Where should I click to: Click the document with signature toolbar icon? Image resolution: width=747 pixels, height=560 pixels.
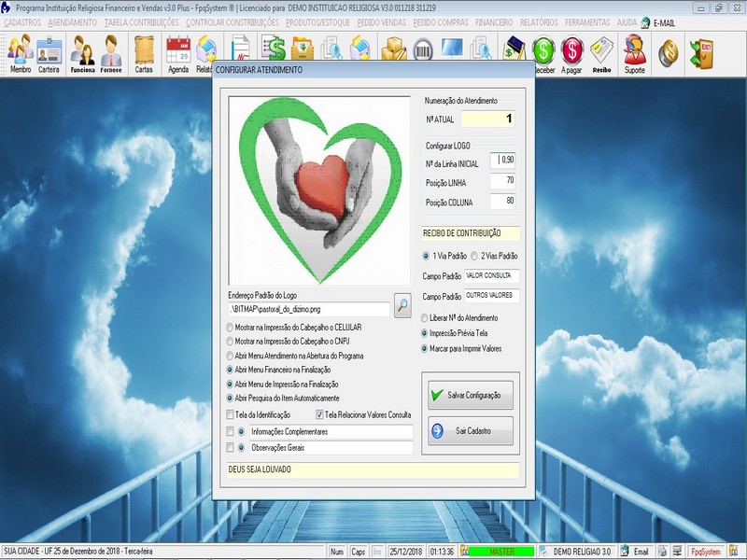coord(241,48)
